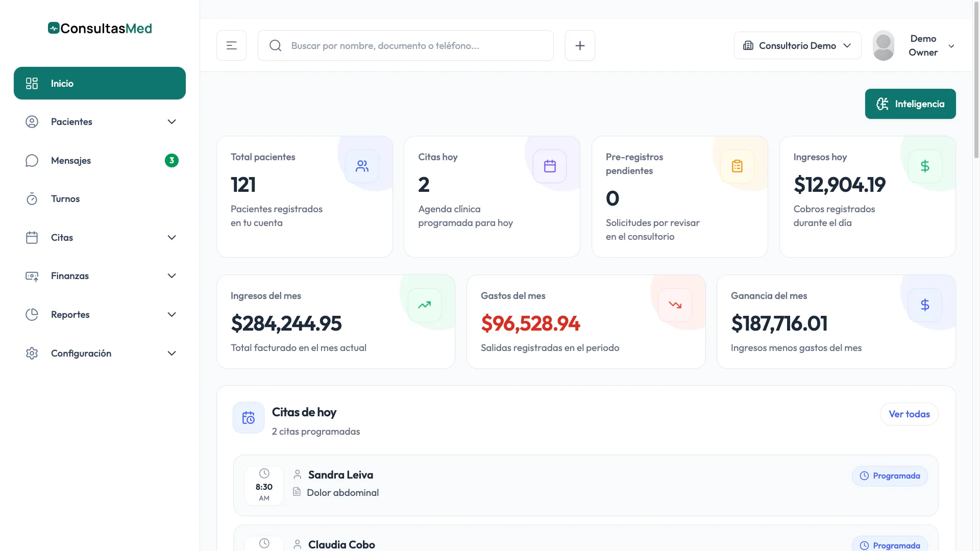
Task: Click the Mensajes badge showing 3
Action: tap(171, 160)
